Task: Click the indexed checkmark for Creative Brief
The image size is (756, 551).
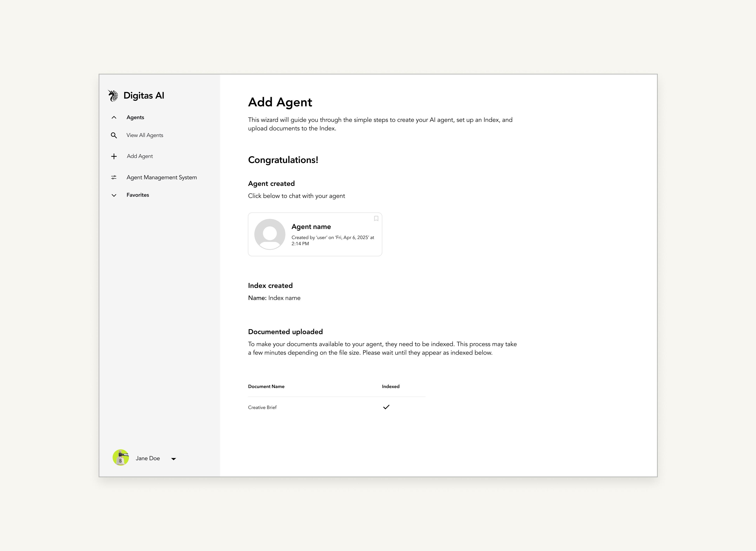Action: pos(386,407)
